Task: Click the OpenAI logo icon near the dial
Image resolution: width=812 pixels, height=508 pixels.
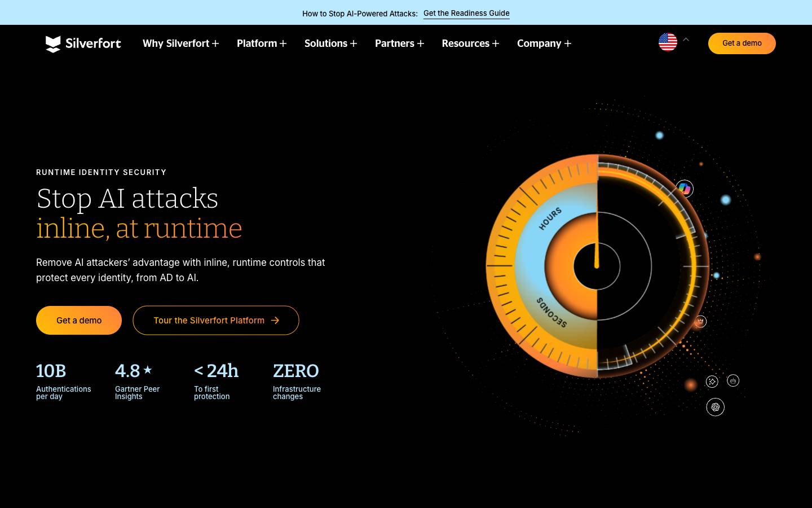Action: tap(715, 407)
